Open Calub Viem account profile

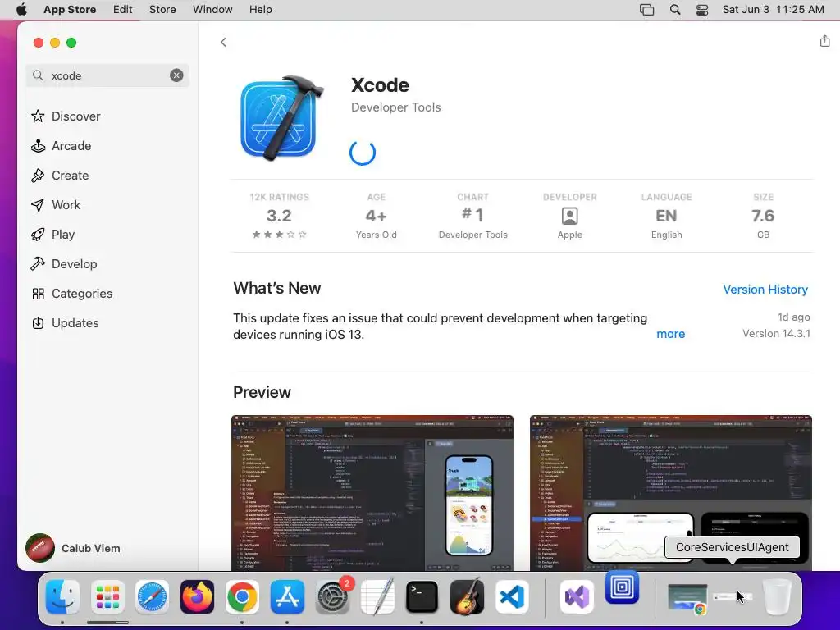(x=73, y=548)
